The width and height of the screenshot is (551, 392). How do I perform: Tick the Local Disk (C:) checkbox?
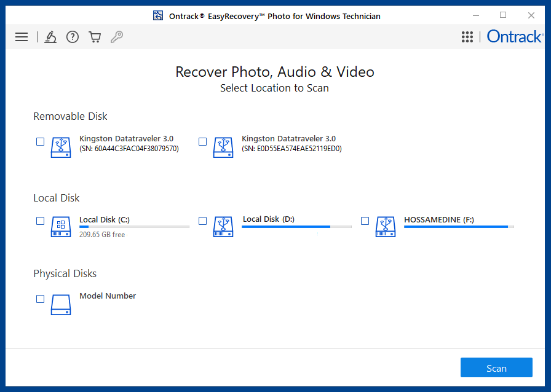pos(41,221)
